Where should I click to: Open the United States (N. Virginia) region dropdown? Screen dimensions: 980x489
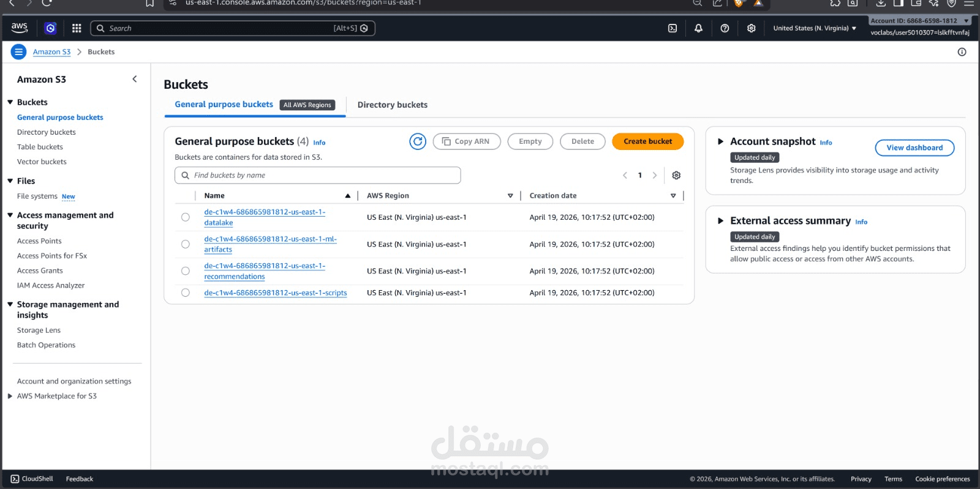pos(815,28)
